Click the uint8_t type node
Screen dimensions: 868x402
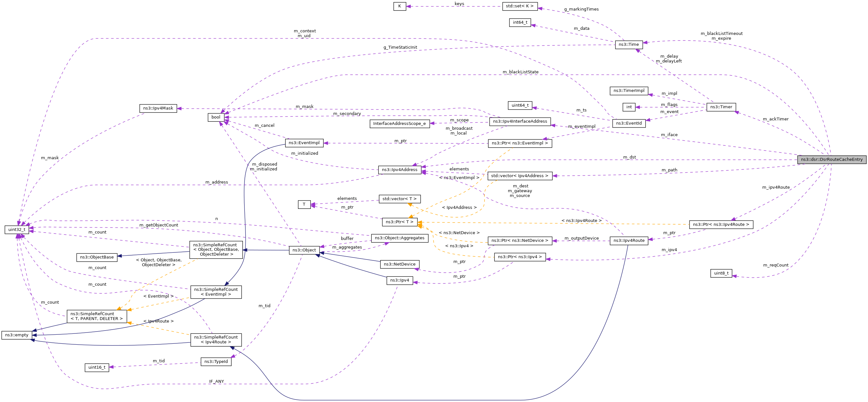(x=721, y=274)
